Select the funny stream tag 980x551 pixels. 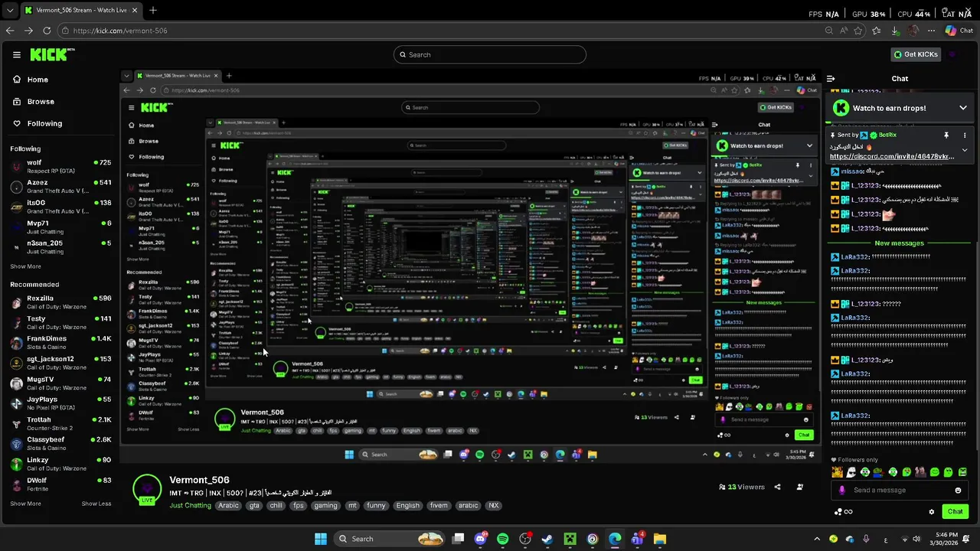pyautogui.click(x=376, y=506)
